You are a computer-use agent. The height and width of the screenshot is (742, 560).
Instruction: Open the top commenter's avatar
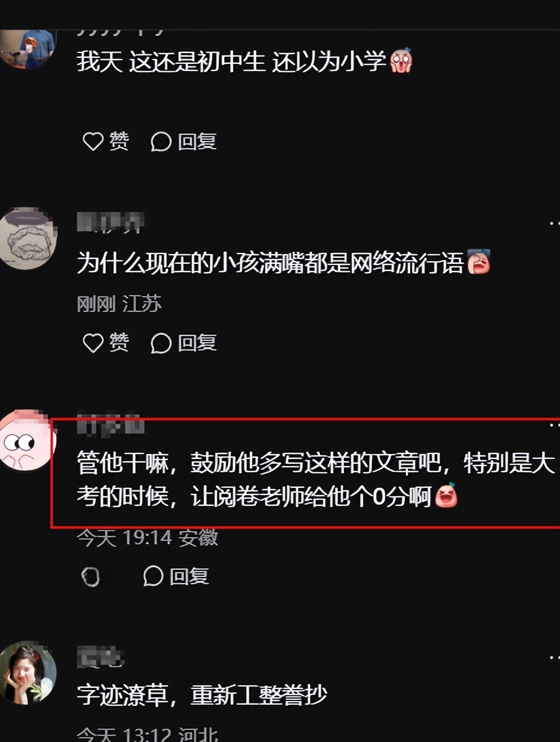click(26, 47)
